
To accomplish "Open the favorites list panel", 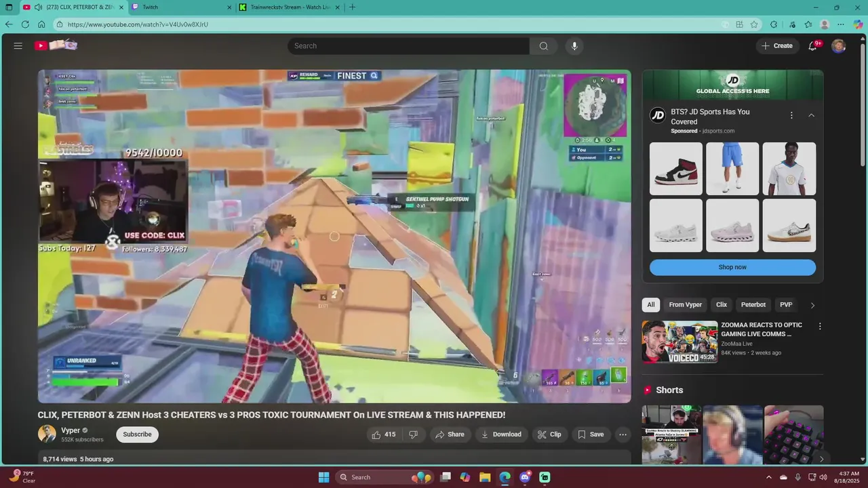I will pos(808,24).
